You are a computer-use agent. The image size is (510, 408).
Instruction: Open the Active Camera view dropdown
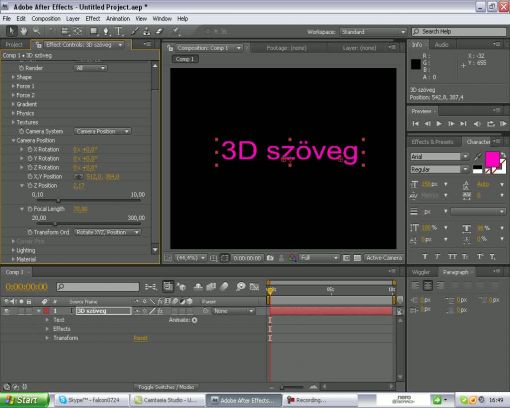pos(383,258)
